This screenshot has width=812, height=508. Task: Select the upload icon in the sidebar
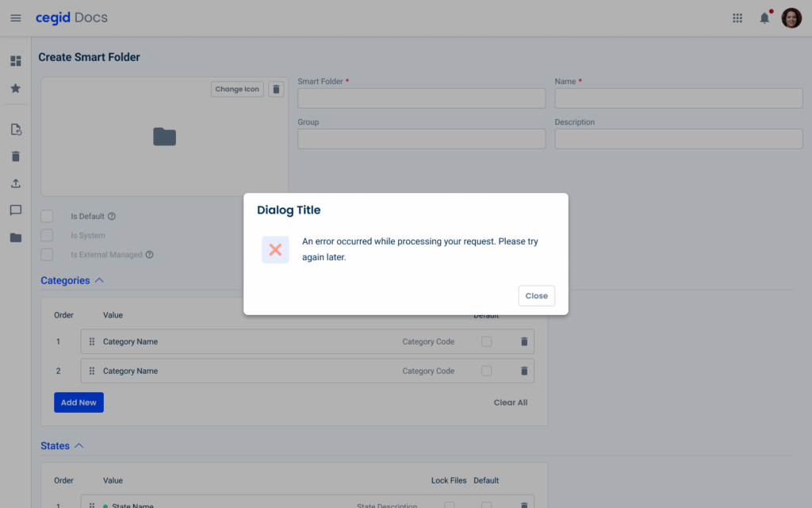[15, 183]
